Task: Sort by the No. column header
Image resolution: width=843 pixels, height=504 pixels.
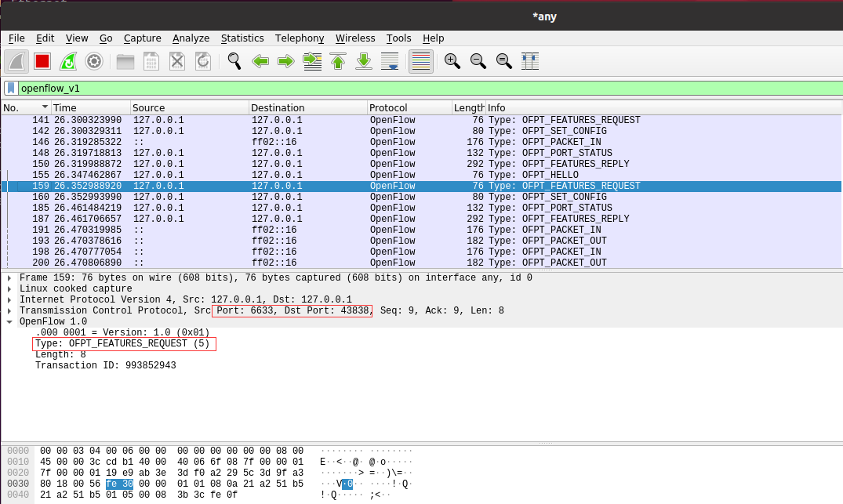Action: click(x=26, y=107)
